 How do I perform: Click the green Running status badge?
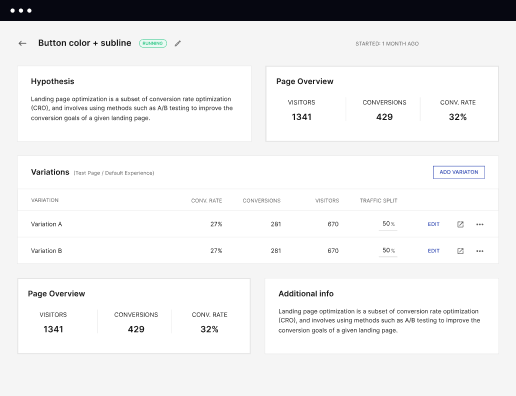[x=153, y=43]
